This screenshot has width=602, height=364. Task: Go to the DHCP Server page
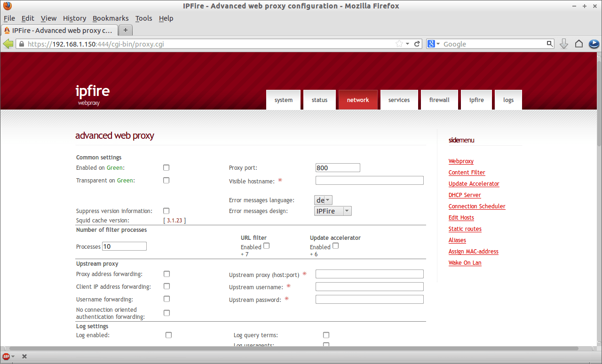pyautogui.click(x=465, y=195)
